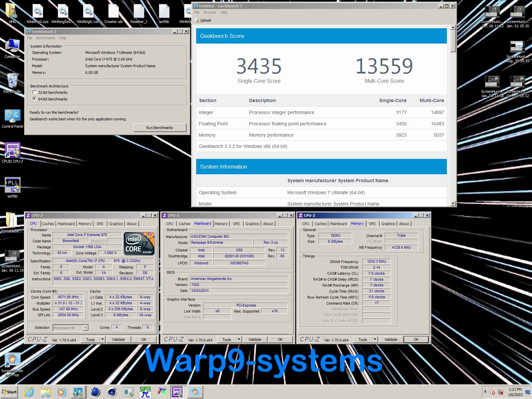The width and height of the screenshot is (532, 399).
Task: Switch to Memory tab in middle CPU-Z
Action: (x=221, y=224)
